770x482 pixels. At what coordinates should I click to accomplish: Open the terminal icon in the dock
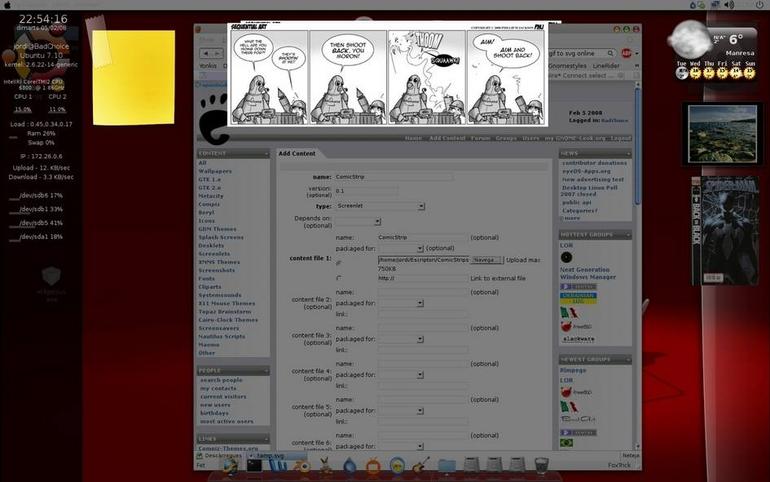[254, 466]
